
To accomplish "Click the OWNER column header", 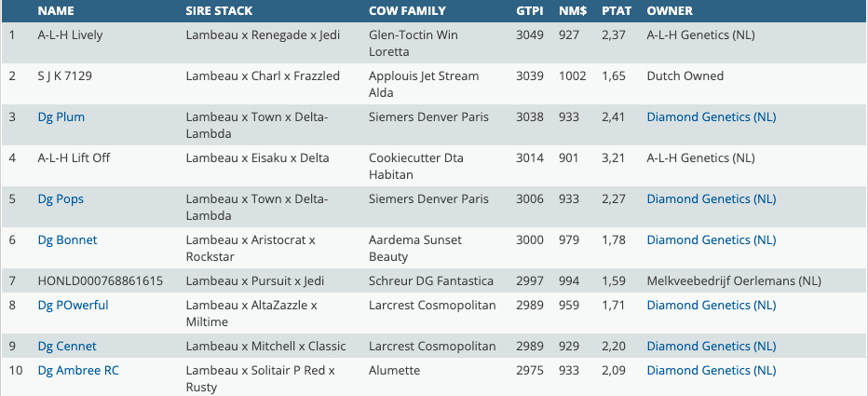I will [670, 11].
